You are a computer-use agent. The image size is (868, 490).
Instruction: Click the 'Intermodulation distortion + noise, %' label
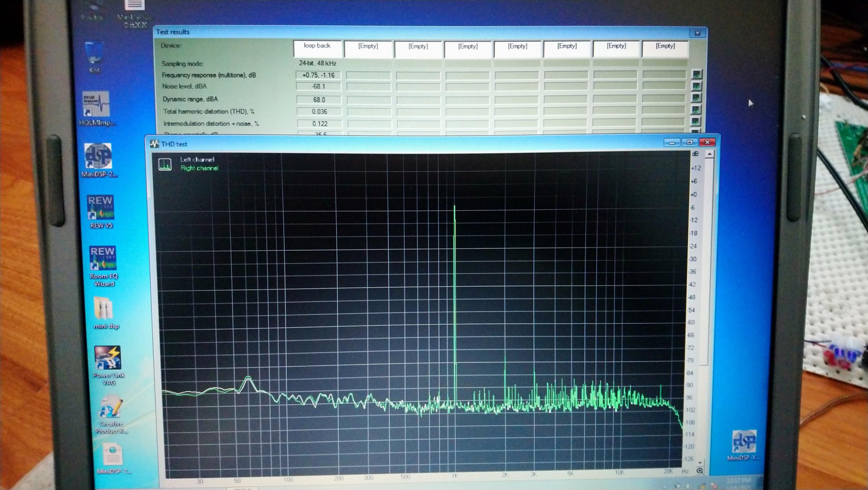tap(211, 124)
